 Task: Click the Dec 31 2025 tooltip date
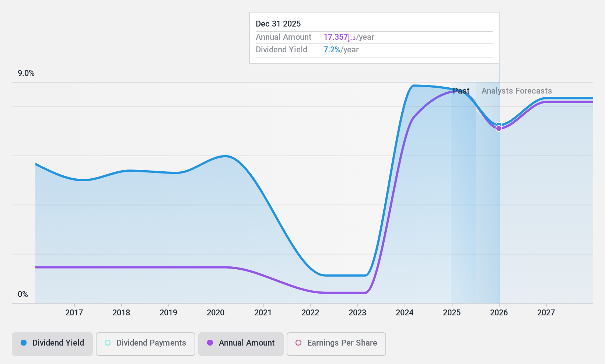(x=278, y=24)
